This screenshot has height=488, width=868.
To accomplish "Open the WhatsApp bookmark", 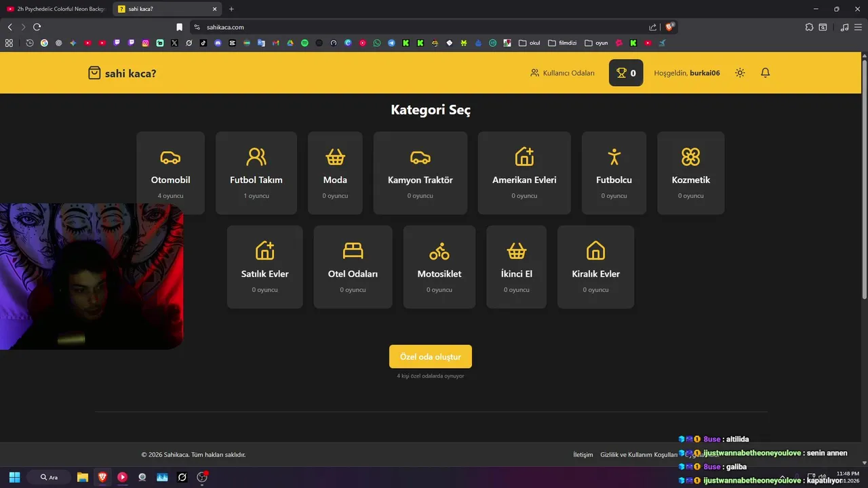I will (377, 43).
